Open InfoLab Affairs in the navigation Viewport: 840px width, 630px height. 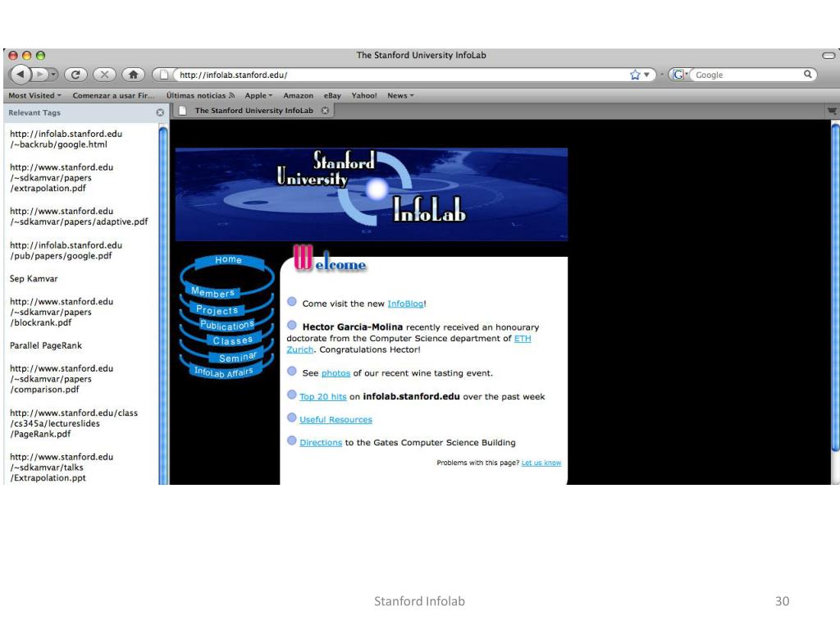tap(223, 372)
